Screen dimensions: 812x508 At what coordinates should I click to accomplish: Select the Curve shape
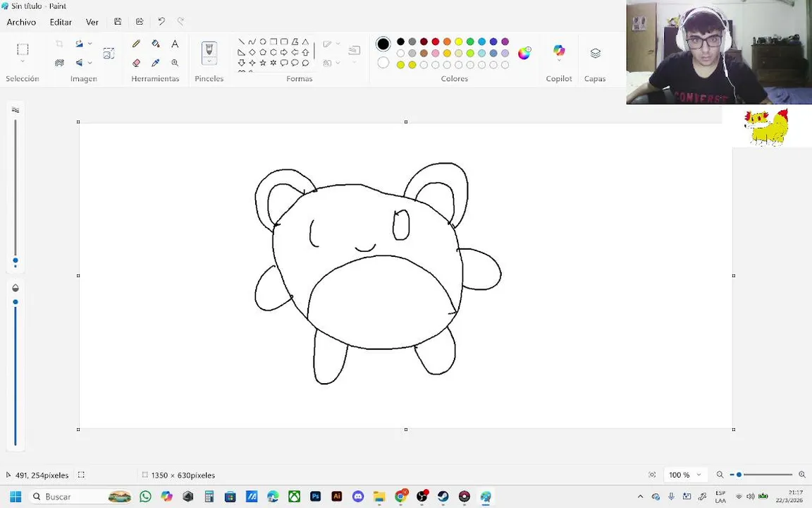pos(252,42)
